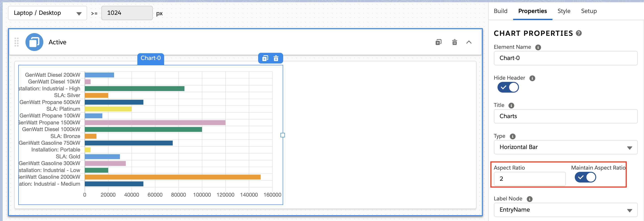The width and height of the screenshot is (644, 221).
Task: Click the drag handle of Active block
Action: [x=17, y=42]
